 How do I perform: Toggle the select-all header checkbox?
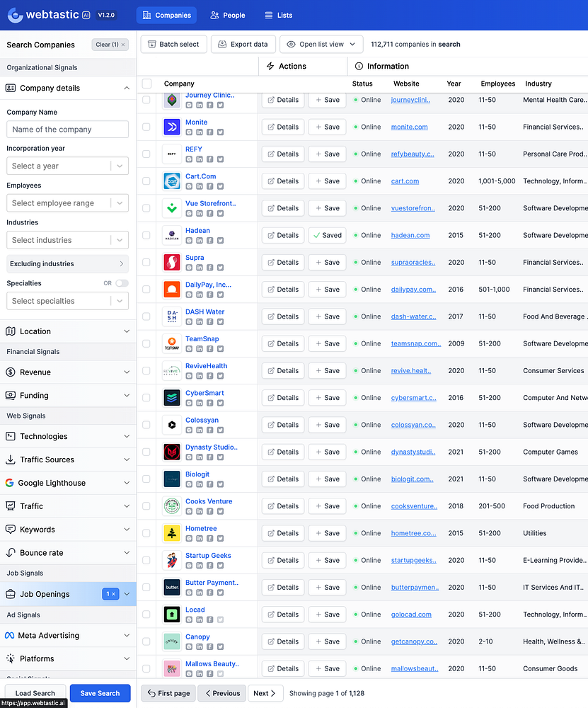tap(146, 84)
